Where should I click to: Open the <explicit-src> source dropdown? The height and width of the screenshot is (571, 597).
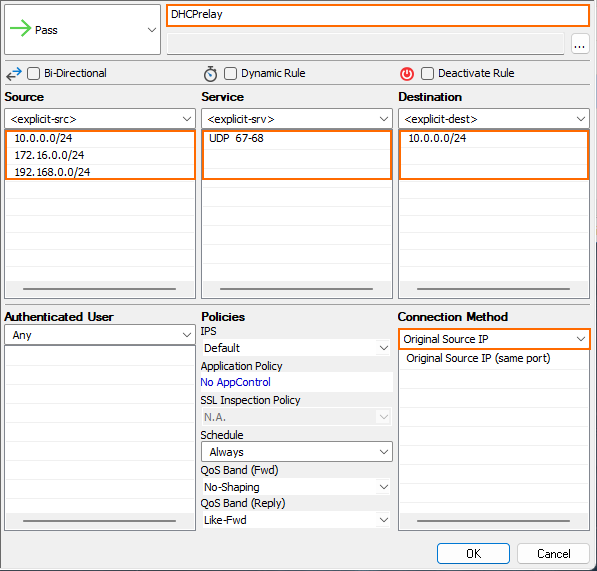(x=100, y=119)
